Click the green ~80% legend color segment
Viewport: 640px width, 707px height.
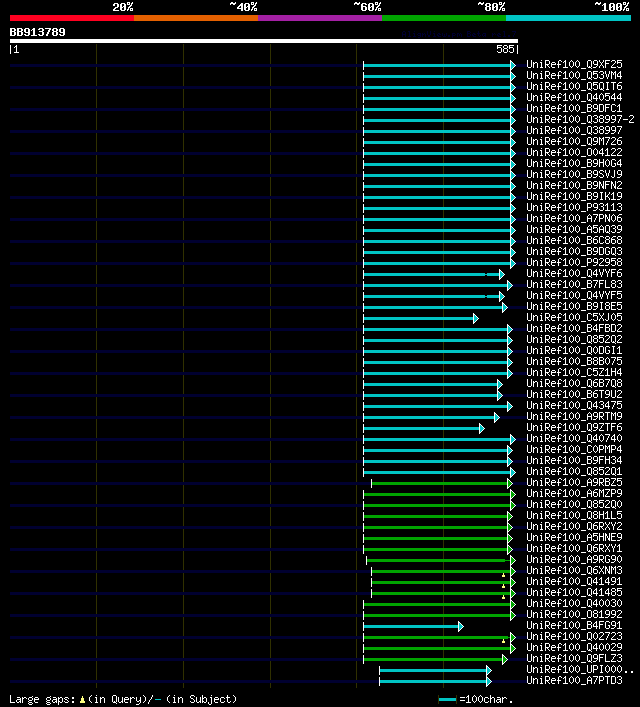[x=444, y=18]
